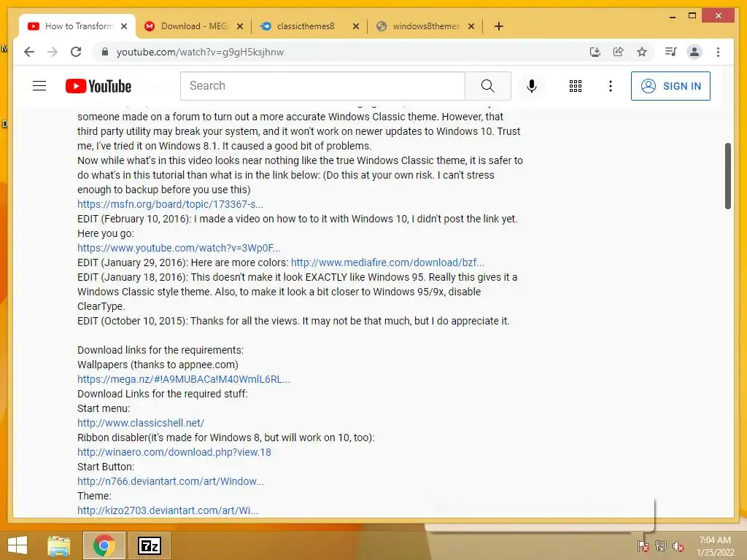Switch to the classicthemes8 tab
The height and width of the screenshot is (560, 747).
tap(306, 26)
